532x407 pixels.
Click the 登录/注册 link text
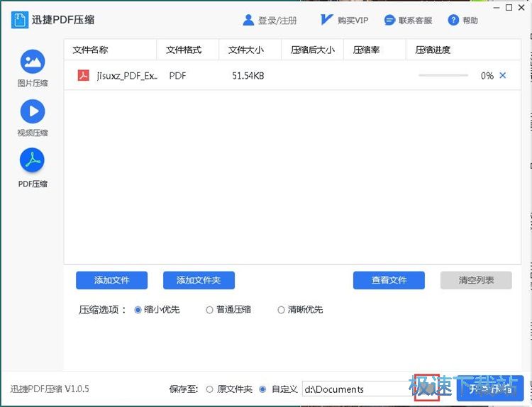(x=277, y=21)
